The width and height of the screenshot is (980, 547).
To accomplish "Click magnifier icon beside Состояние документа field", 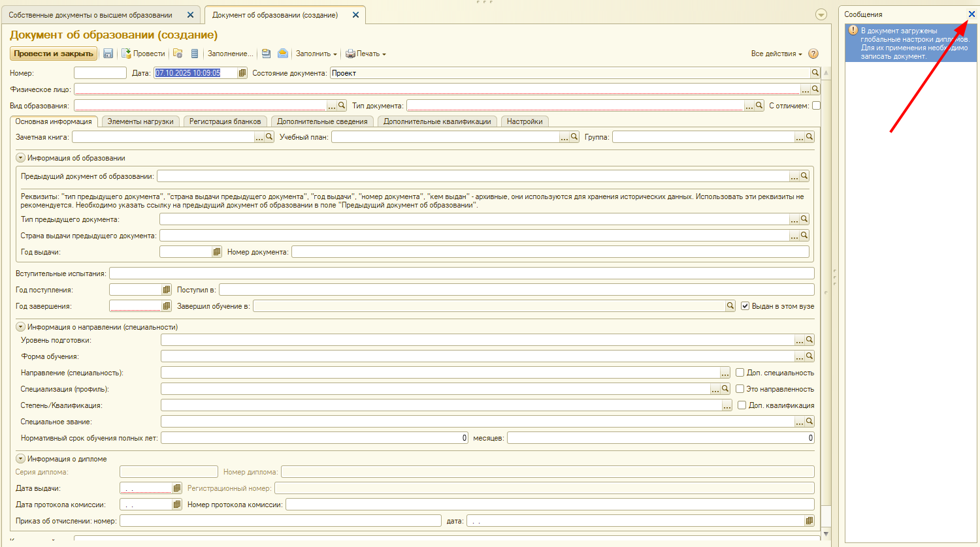I will [815, 73].
